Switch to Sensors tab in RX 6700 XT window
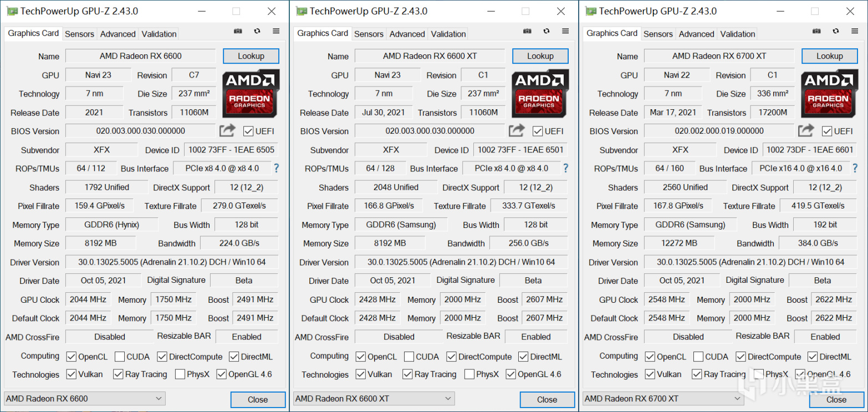868x412 pixels. click(658, 34)
